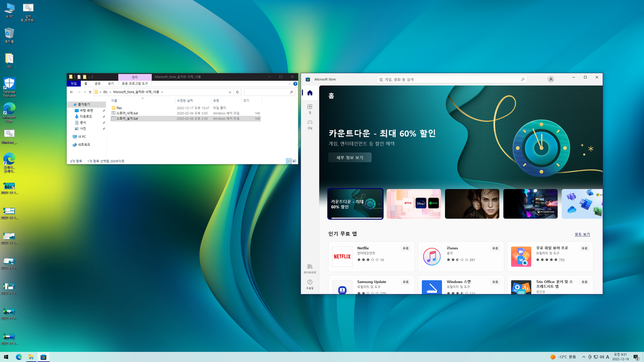Open the 보기 ribbon tab in Explorer

(111, 84)
